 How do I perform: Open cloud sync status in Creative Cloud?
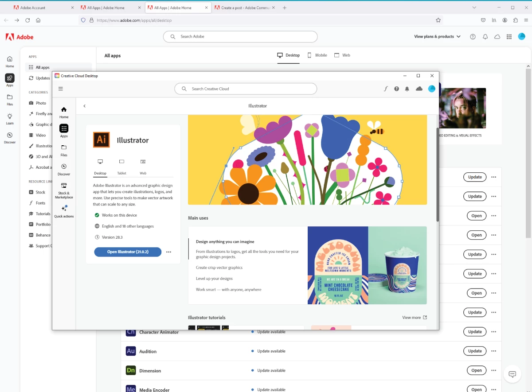tap(419, 89)
